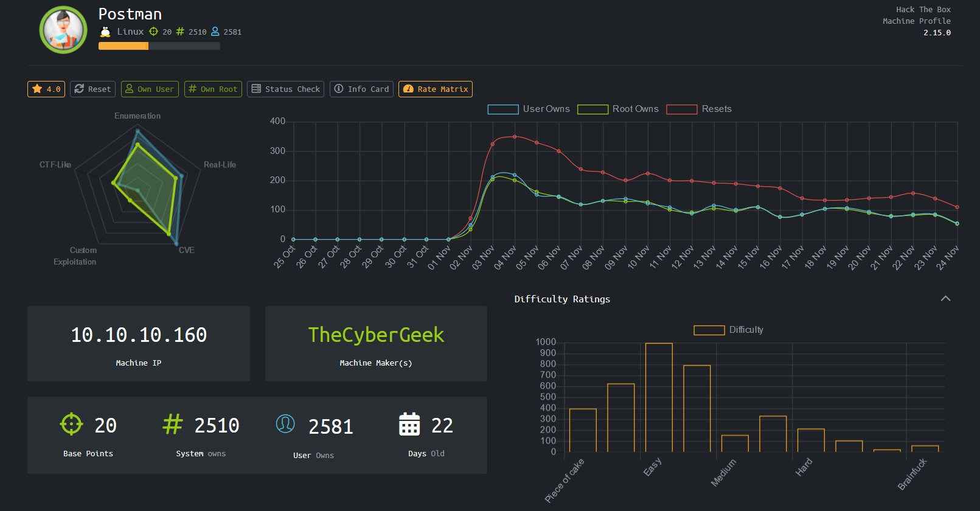Click the Custom Exploitation radar label
This screenshot has height=511, width=980.
pos(75,256)
